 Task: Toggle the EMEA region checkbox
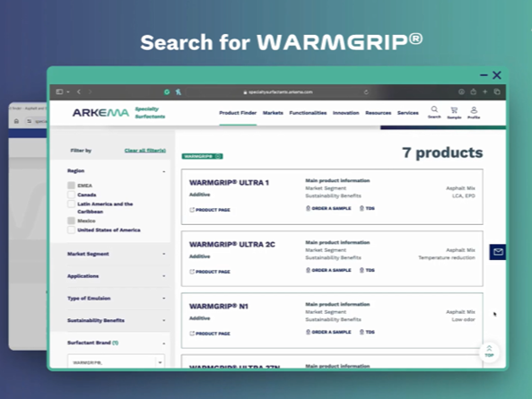coord(71,185)
